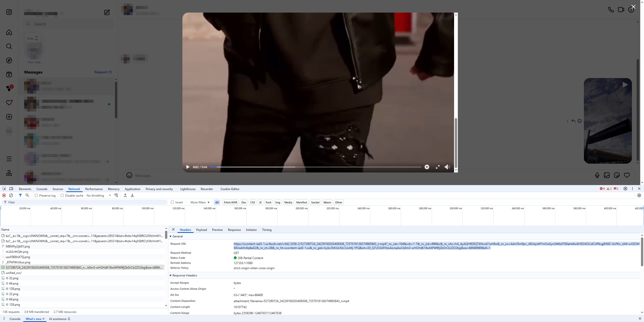Send a like with heart icon
Image resolution: width=644 pixels, height=322 pixels.
point(627,175)
